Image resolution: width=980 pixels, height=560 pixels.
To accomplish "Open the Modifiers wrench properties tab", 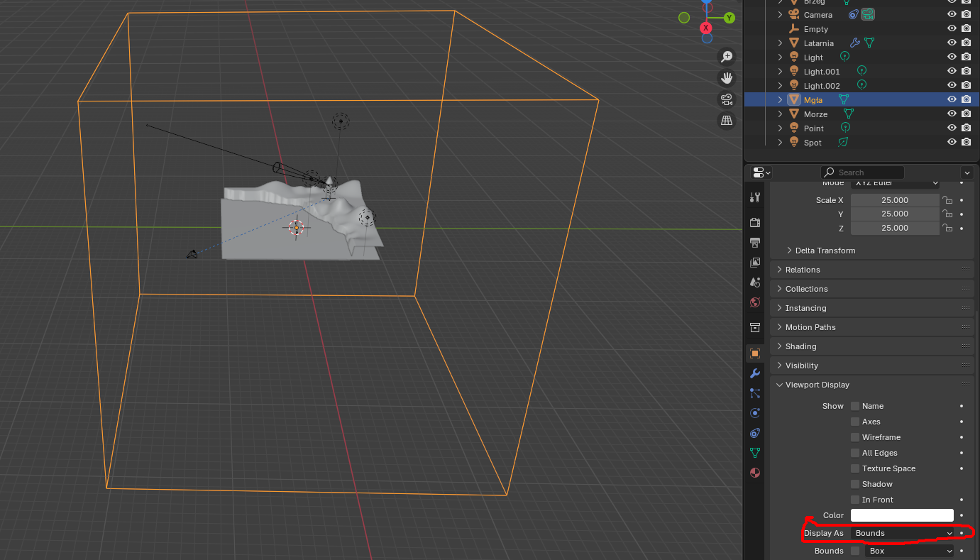I will click(x=755, y=373).
